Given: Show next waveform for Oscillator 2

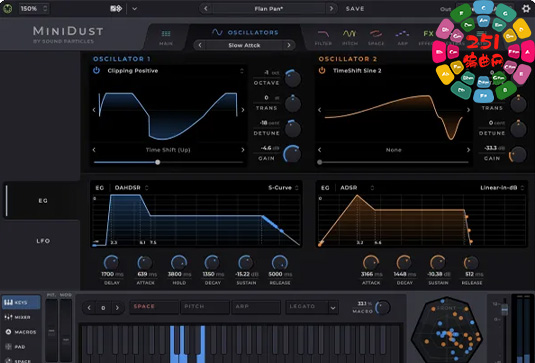Looking at the screenshot, I should coord(468,110).
